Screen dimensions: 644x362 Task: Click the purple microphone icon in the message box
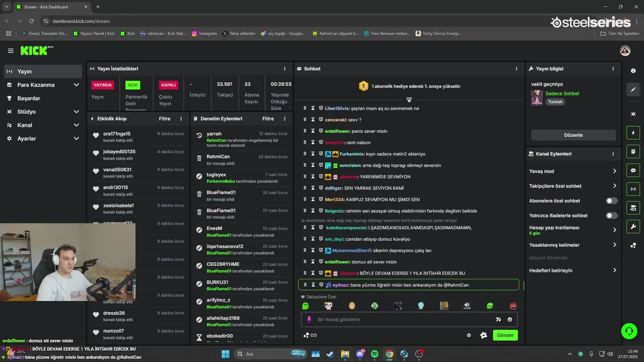[309, 319]
